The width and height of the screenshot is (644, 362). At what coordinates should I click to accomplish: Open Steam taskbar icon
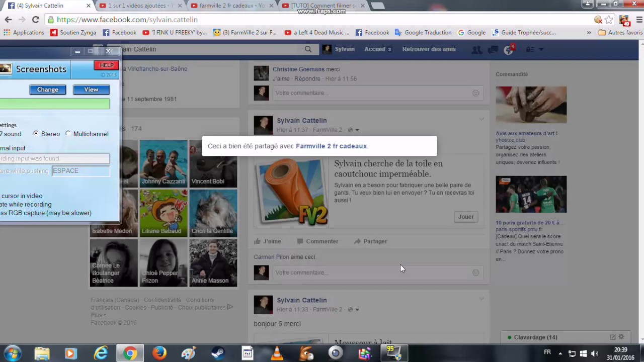tap(218, 353)
